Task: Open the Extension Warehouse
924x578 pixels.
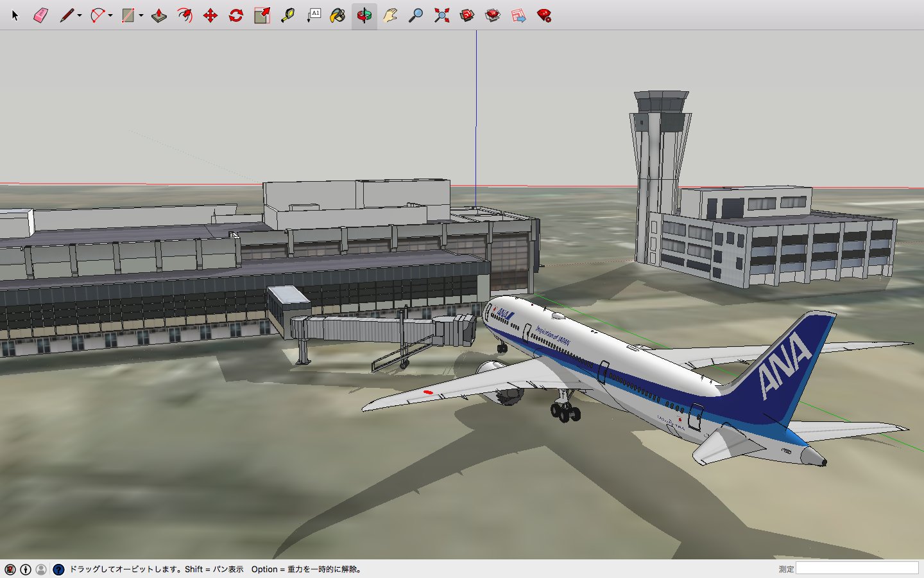Action: [493, 15]
